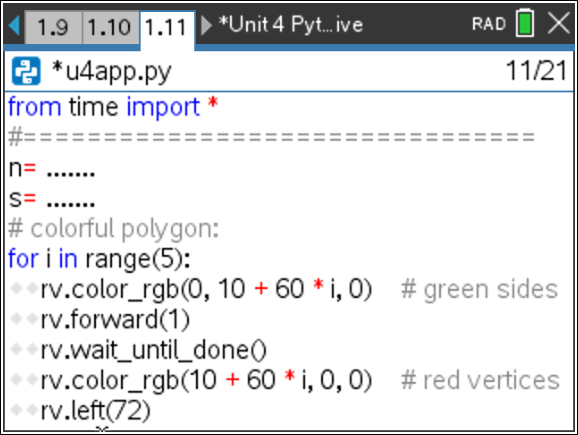Click the RAD angle mode indicator

click(x=489, y=24)
